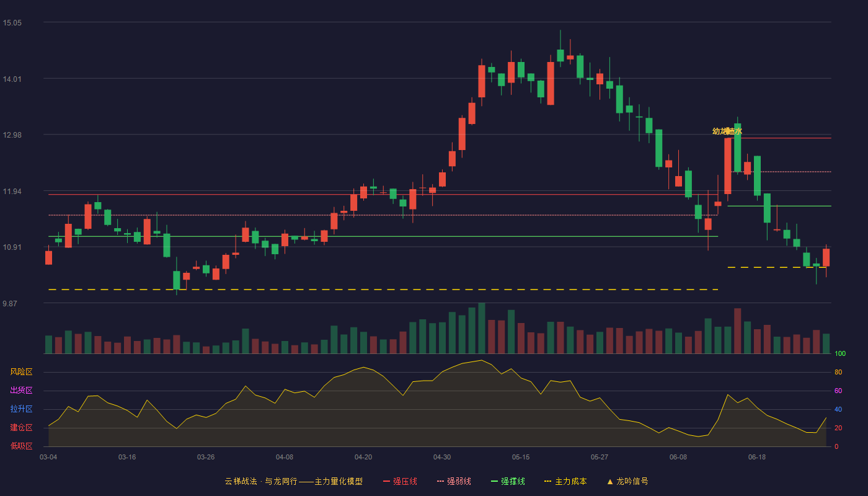Toggle the 强撑线 legend item
The height and width of the screenshot is (496, 868).
coord(508,481)
